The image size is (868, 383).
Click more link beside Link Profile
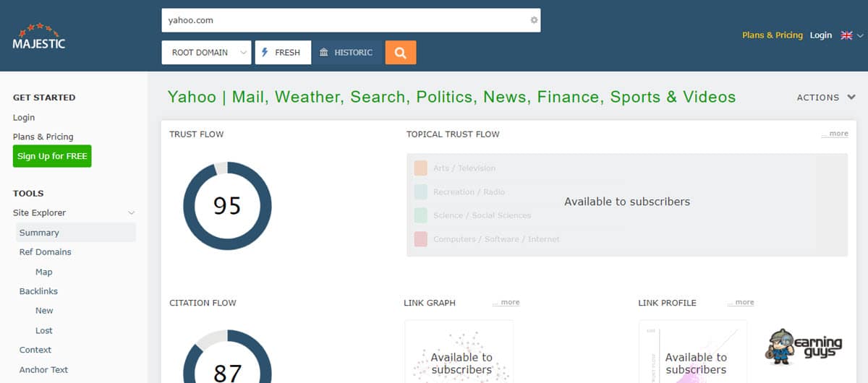(740, 303)
